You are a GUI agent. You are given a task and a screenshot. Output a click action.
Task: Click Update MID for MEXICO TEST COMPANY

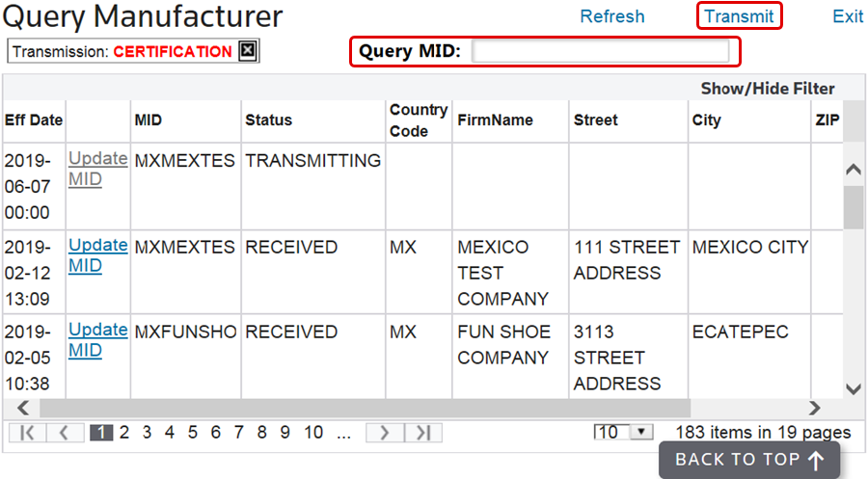point(97,255)
